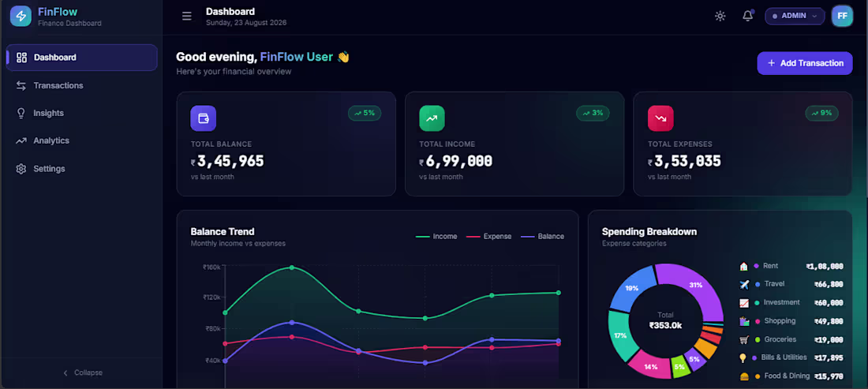
Task: Click the 9% badge on Total Expenses
Action: pos(821,113)
